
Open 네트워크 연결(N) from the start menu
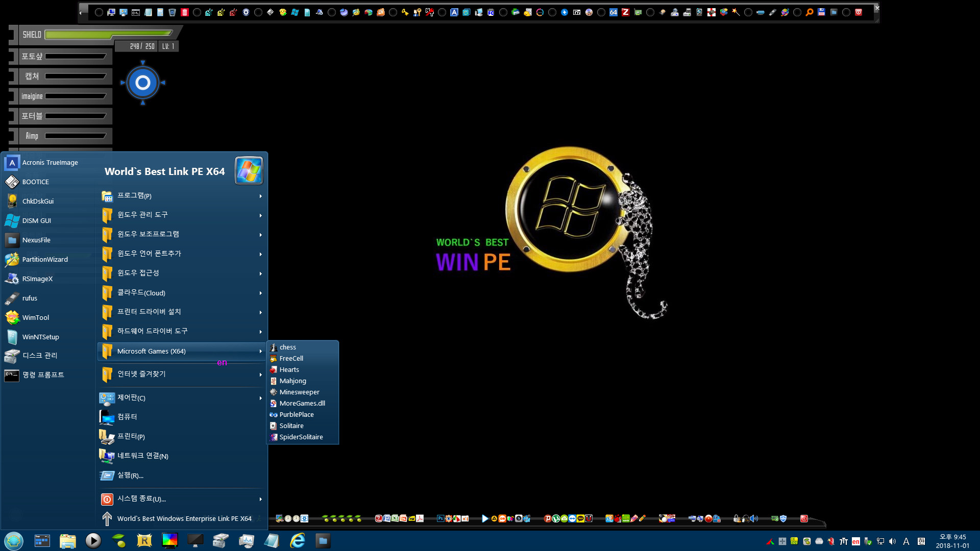pyautogui.click(x=181, y=456)
